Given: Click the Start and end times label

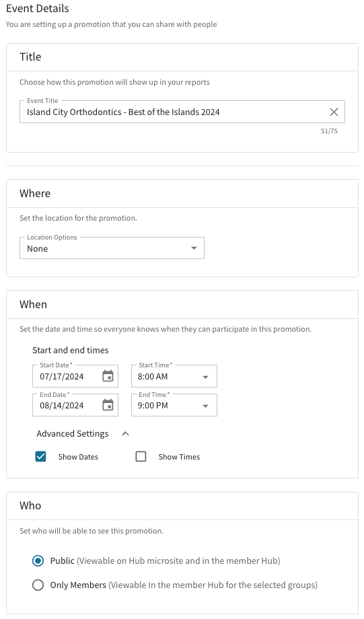Looking at the screenshot, I should (x=70, y=350).
